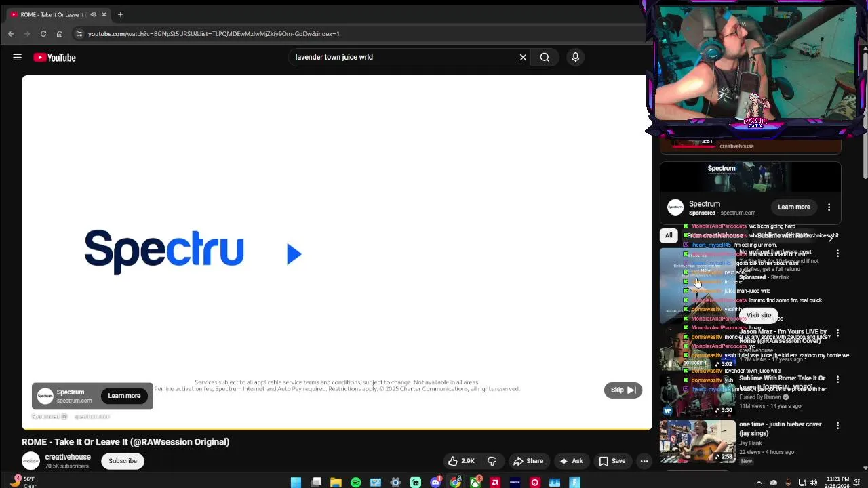Dislike the video with thumbs down
Screen dimensions: 868x488
coord(492,461)
